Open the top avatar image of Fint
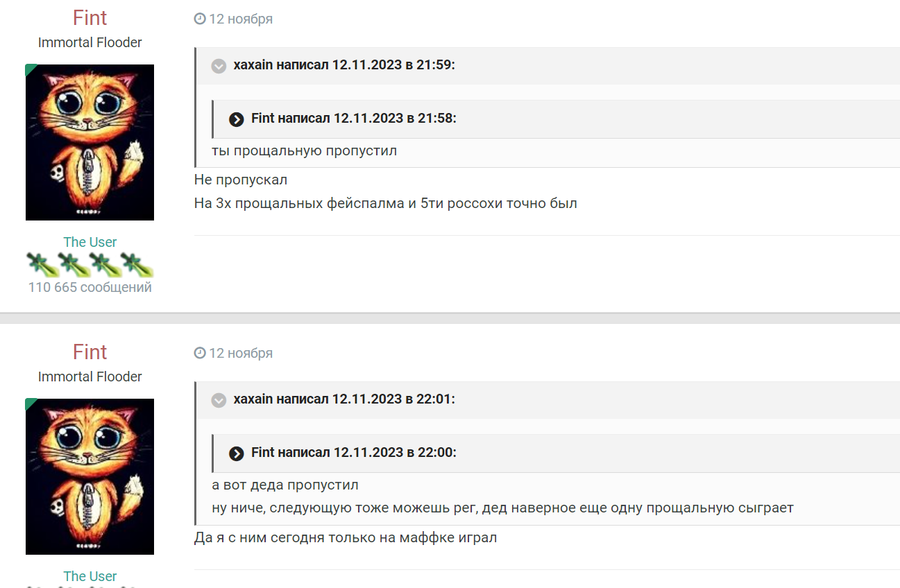Image resolution: width=900 pixels, height=588 pixels. point(90,142)
